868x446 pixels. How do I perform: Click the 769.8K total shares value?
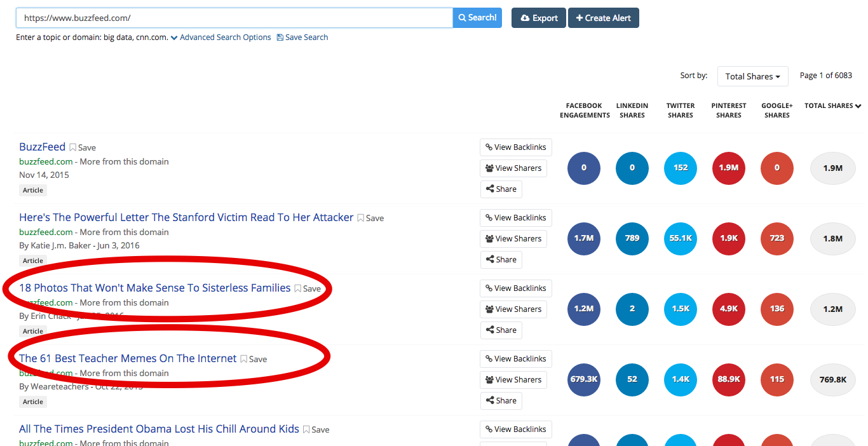tap(832, 380)
